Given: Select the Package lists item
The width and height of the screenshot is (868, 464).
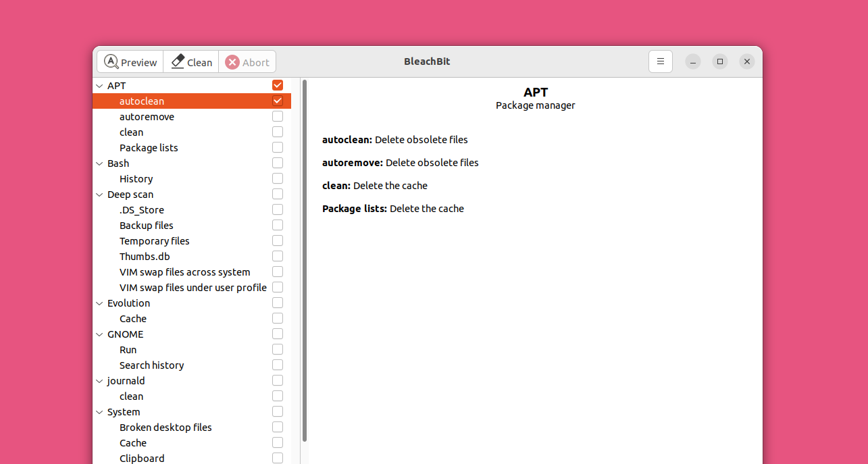Looking at the screenshot, I should click(x=149, y=148).
